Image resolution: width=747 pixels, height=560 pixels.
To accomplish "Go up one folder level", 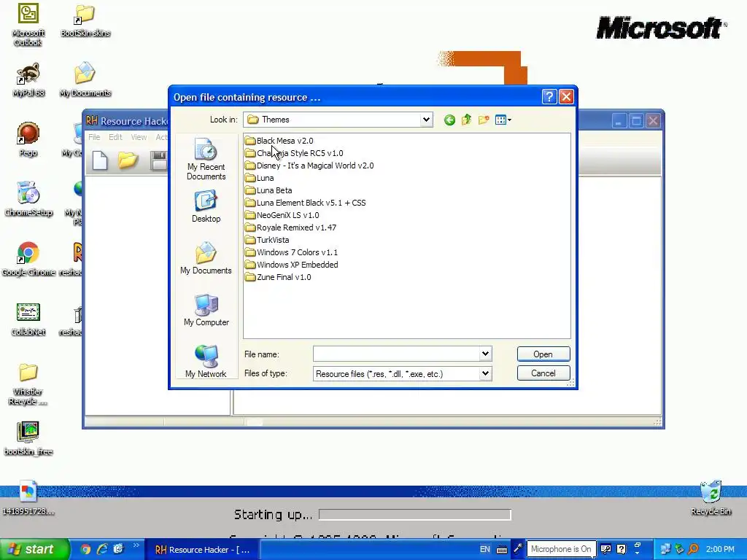I will point(466,120).
